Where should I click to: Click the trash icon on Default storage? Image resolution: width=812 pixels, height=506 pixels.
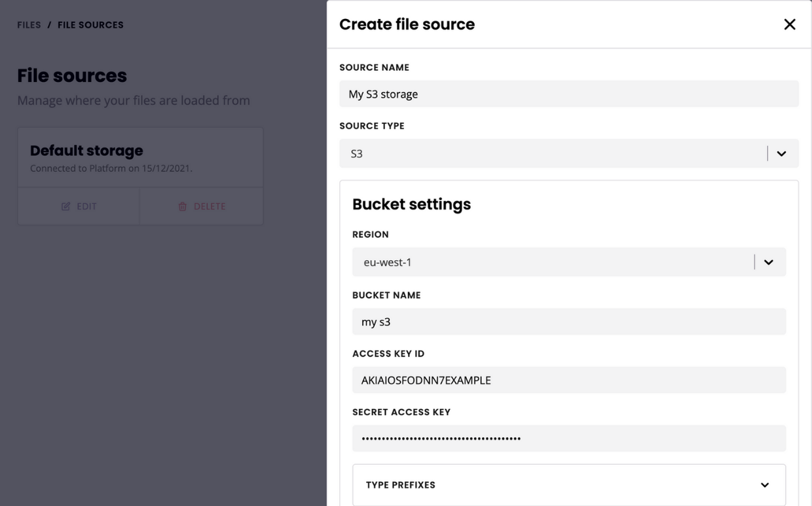pyautogui.click(x=183, y=206)
